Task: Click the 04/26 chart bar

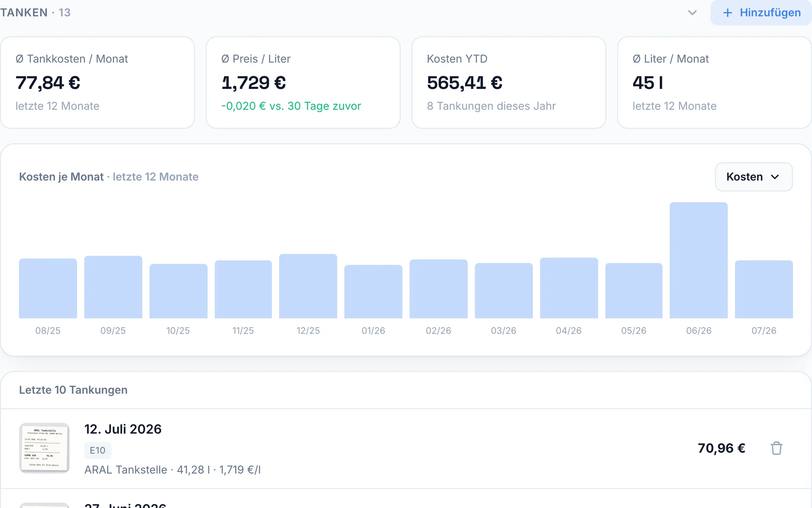Action: click(x=569, y=288)
